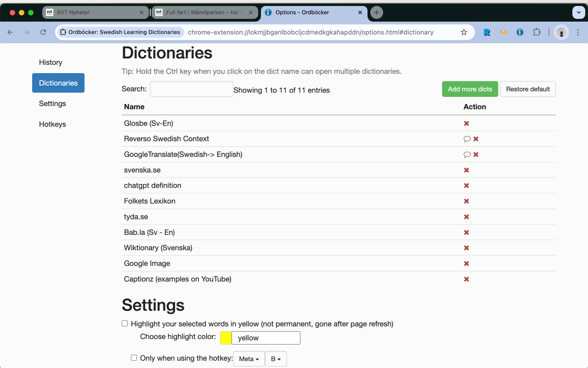Select Dictionaries in the sidebar
588x368 pixels.
tap(58, 83)
